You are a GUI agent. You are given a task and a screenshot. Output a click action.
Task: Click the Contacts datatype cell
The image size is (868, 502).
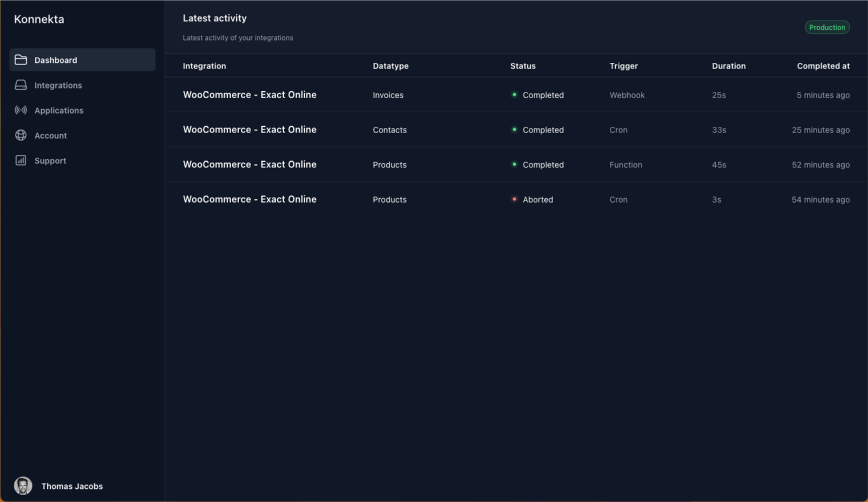click(x=390, y=130)
